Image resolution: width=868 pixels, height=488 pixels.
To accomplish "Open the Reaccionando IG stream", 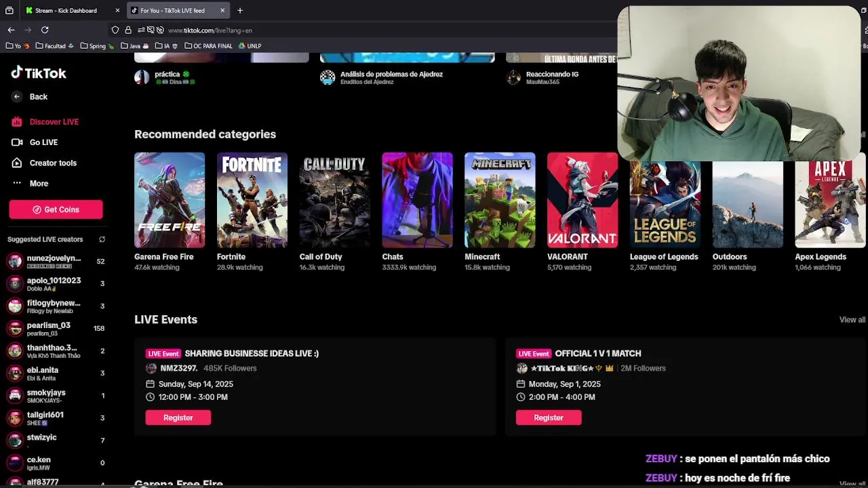I will (x=552, y=74).
